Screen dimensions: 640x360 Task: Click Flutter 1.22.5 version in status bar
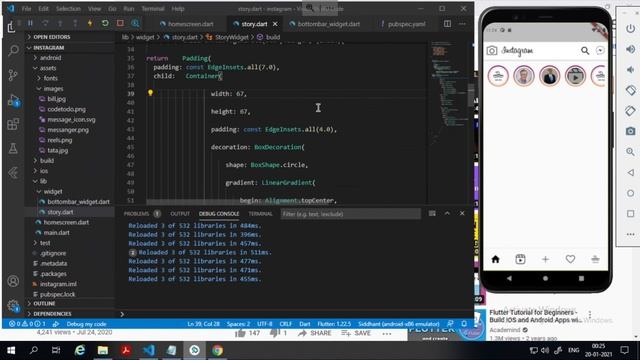(334, 324)
